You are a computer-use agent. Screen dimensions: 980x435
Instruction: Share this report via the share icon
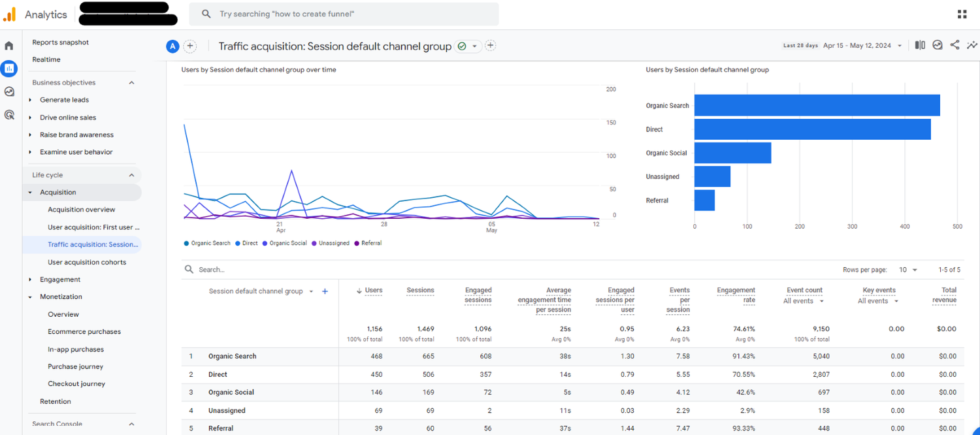point(955,45)
